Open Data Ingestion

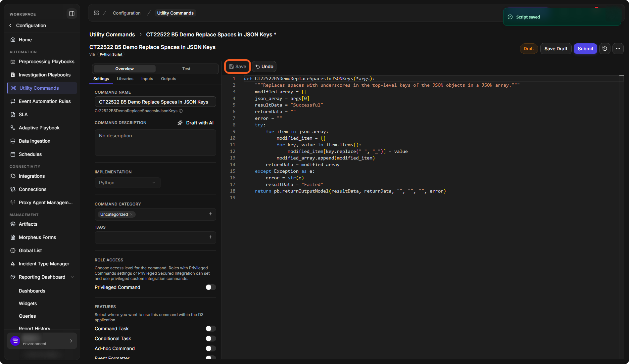tap(42, 141)
